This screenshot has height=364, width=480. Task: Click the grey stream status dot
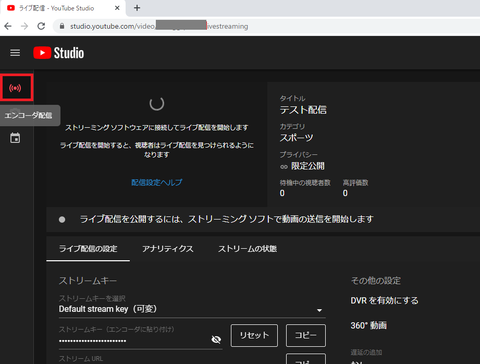(x=62, y=219)
